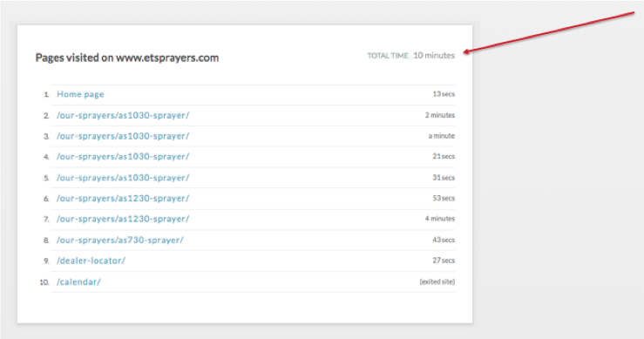Select the '31 secs' duration value
Image resolution: width=644 pixels, height=339 pixels.
(x=444, y=178)
